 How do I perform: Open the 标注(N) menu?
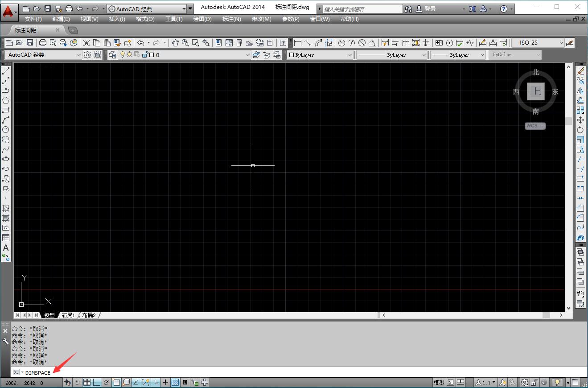point(231,19)
